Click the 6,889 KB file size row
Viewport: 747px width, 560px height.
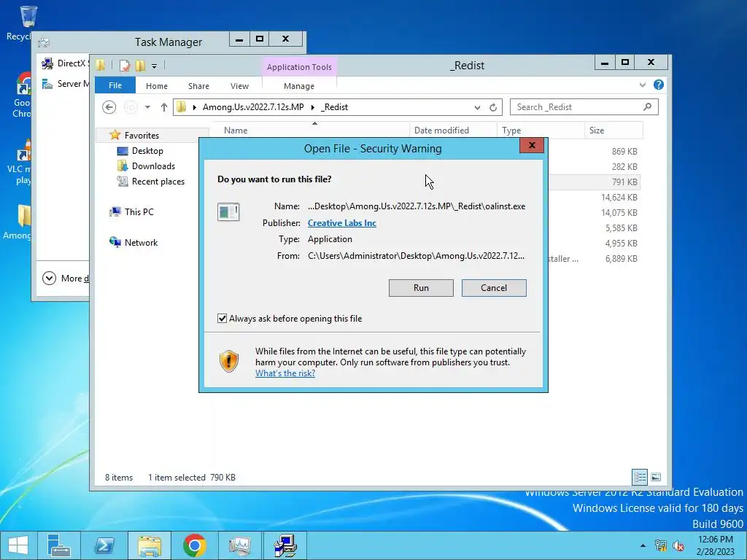coord(622,259)
